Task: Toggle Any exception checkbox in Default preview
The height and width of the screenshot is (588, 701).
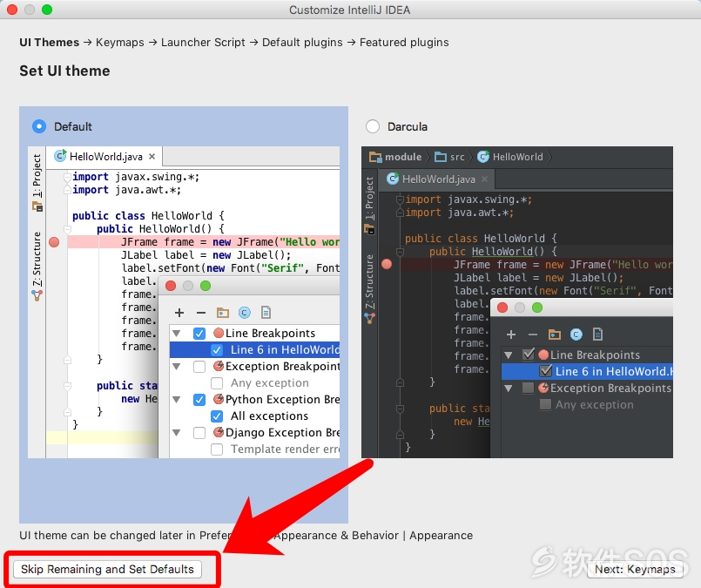Action: coord(217,383)
